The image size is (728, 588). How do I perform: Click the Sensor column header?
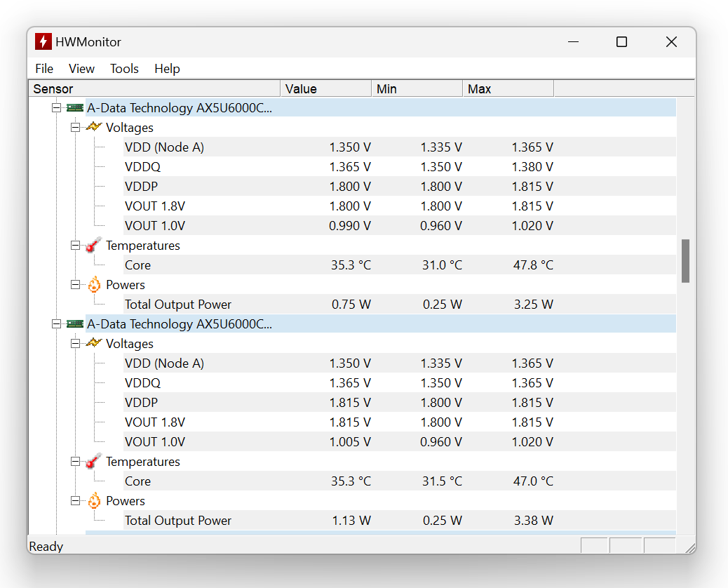pyautogui.click(x=154, y=89)
